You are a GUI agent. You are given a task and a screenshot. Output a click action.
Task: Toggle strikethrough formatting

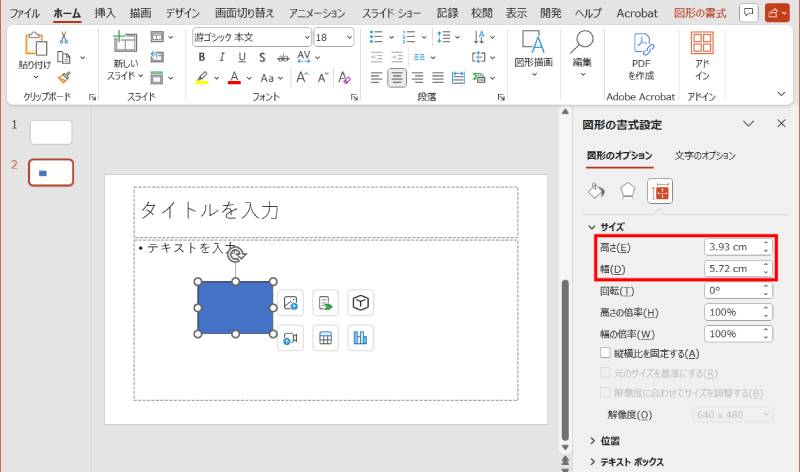point(283,58)
